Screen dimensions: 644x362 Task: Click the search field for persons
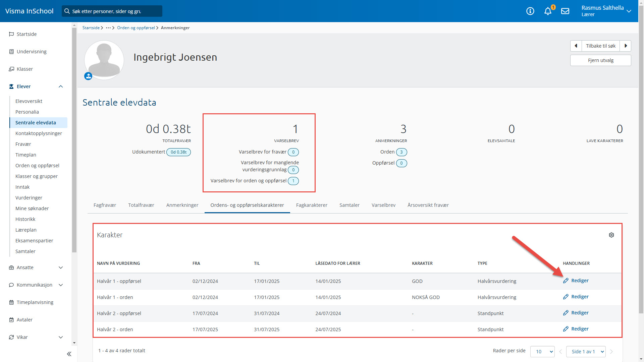pyautogui.click(x=112, y=11)
